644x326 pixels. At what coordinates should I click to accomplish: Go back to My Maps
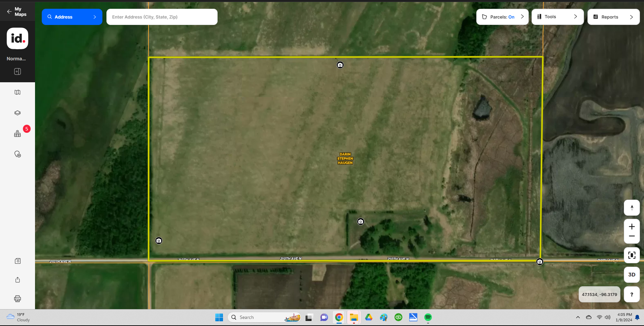pyautogui.click(x=17, y=11)
